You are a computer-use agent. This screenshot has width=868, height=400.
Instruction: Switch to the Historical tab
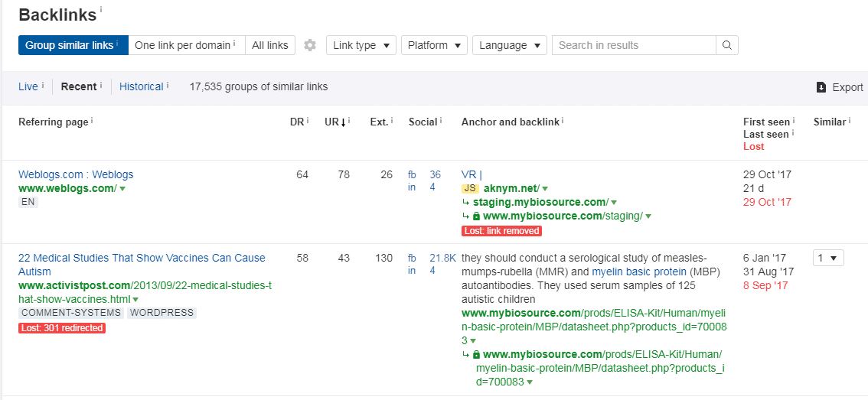[x=141, y=86]
